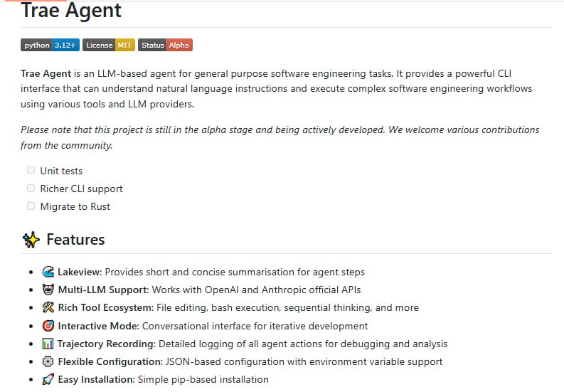Toggle the Richer CLI support checkbox
The width and height of the screenshot is (564, 392).
[x=31, y=188]
